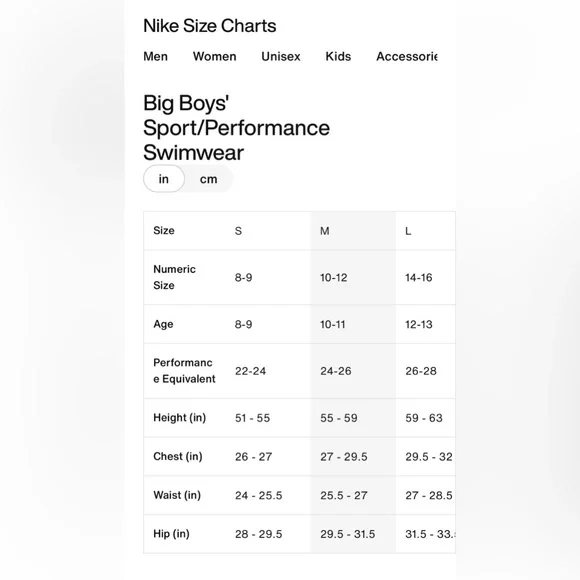Click the Height (in) row label
The width and height of the screenshot is (580, 580).
point(179,418)
